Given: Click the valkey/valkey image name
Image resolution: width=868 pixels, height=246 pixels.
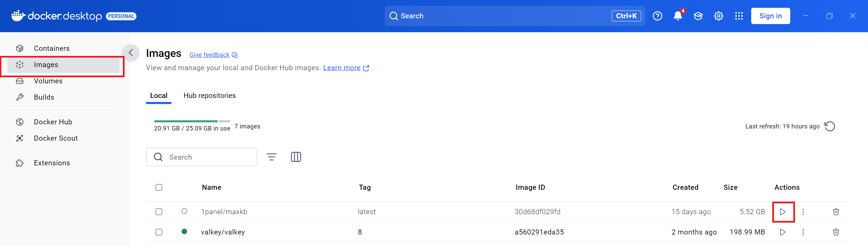Looking at the screenshot, I should pyautogui.click(x=223, y=232).
